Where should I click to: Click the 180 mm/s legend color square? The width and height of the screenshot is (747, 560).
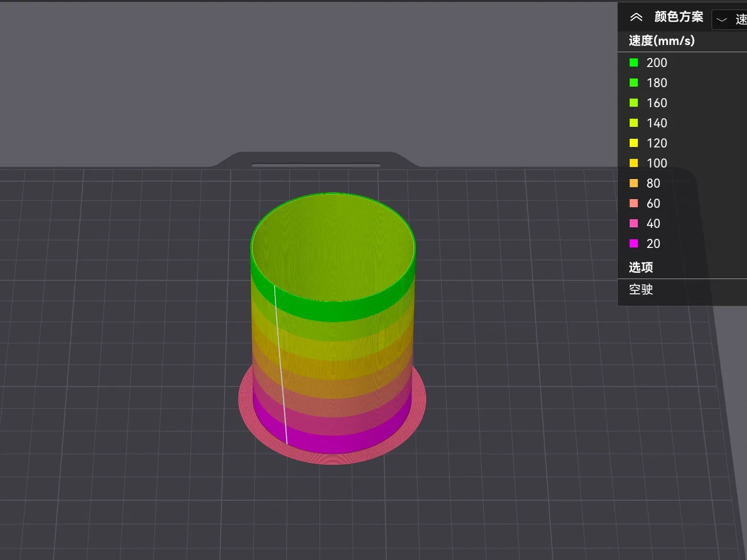pos(634,82)
